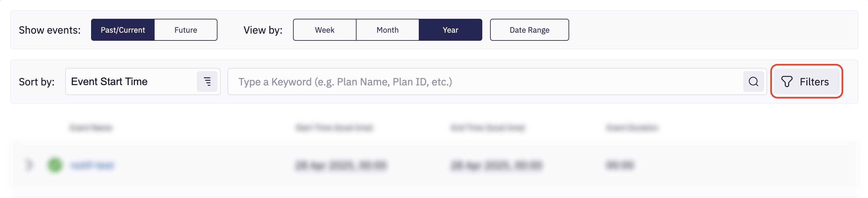Open the Date Range picker
868x198 pixels.
(x=529, y=30)
